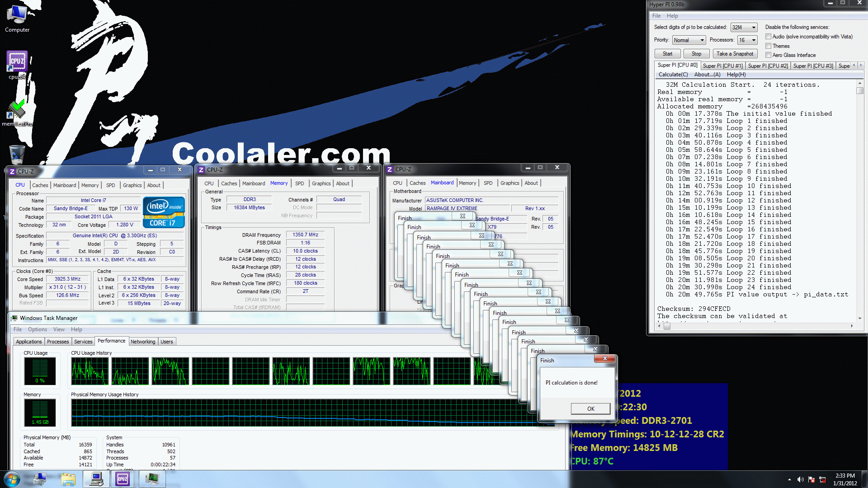868x488 pixels.
Task: Open the Windows Start orb
Action: point(12,479)
